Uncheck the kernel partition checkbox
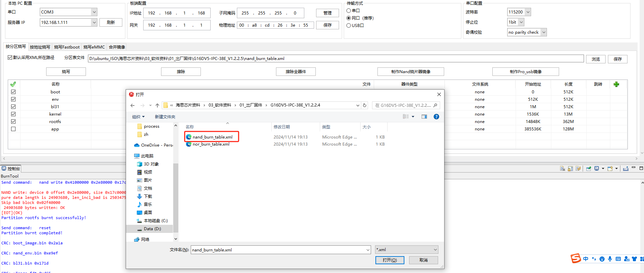The height and width of the screenshot is (273, 644). [x=13, y=114]
